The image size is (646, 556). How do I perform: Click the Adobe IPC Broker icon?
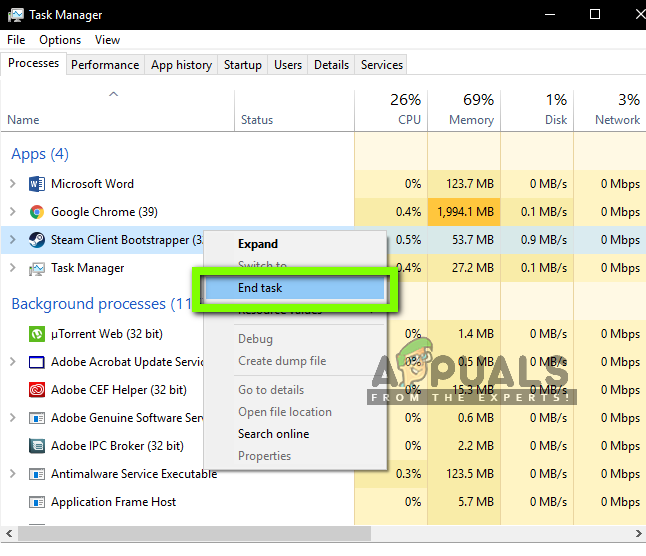tap(37, 446)
